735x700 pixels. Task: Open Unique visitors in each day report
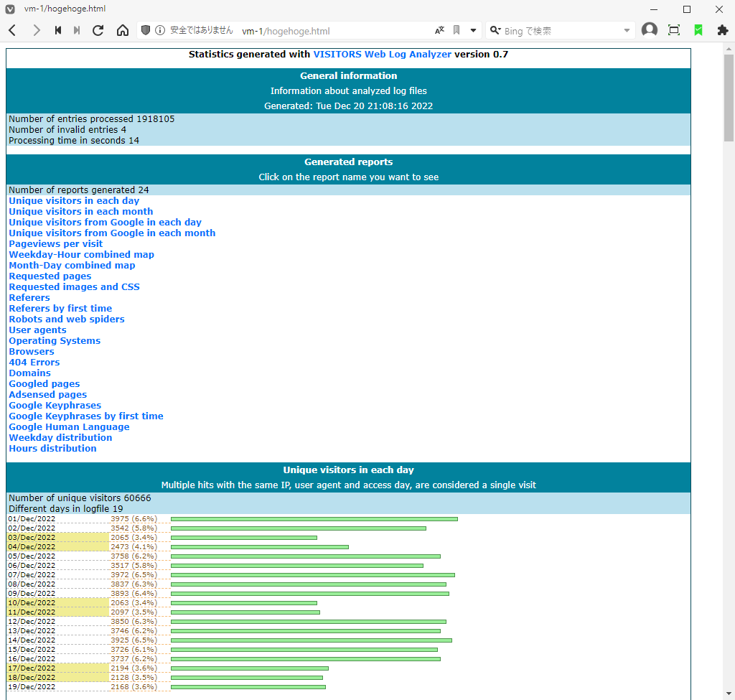(74, 201)
